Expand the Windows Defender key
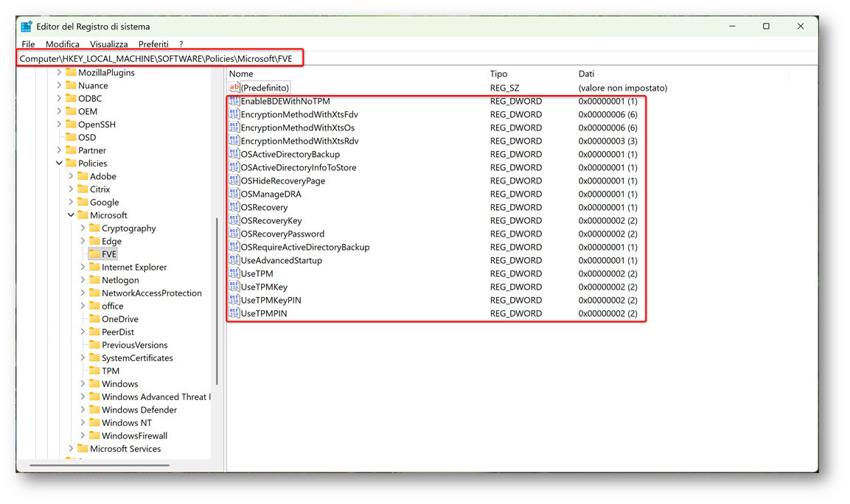 pos(83,410)
